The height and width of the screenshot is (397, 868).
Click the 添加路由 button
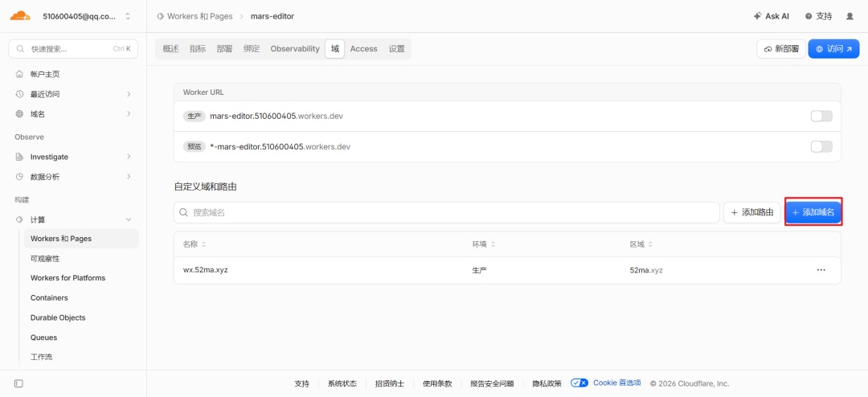pyautogui.click(x=752, y=213)
